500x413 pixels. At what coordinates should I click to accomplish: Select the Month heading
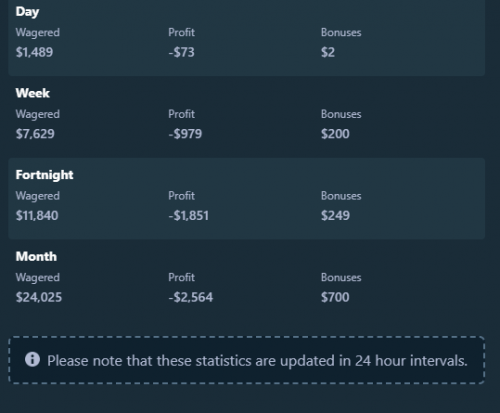pos(36,256)
